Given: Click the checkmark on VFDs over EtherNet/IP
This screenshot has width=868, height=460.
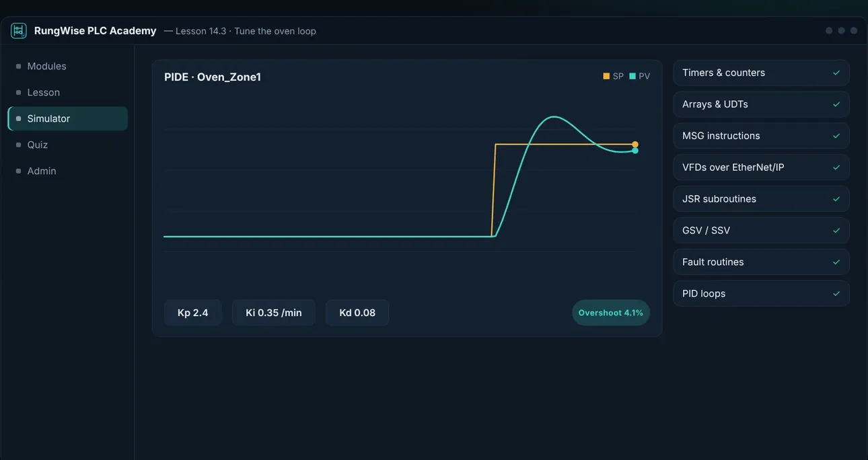Looking at the screenshot, I should click(836, 167).
